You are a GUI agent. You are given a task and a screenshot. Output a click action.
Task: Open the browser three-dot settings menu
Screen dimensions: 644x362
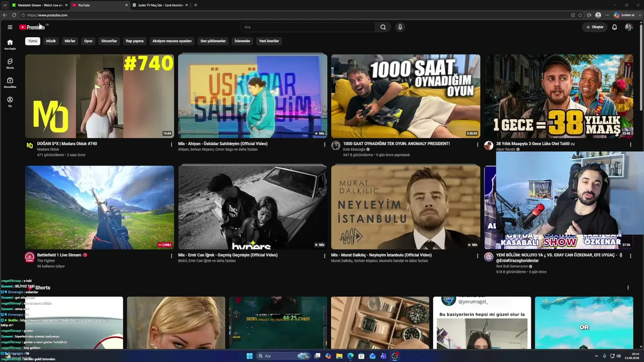(x=607, y=15)
